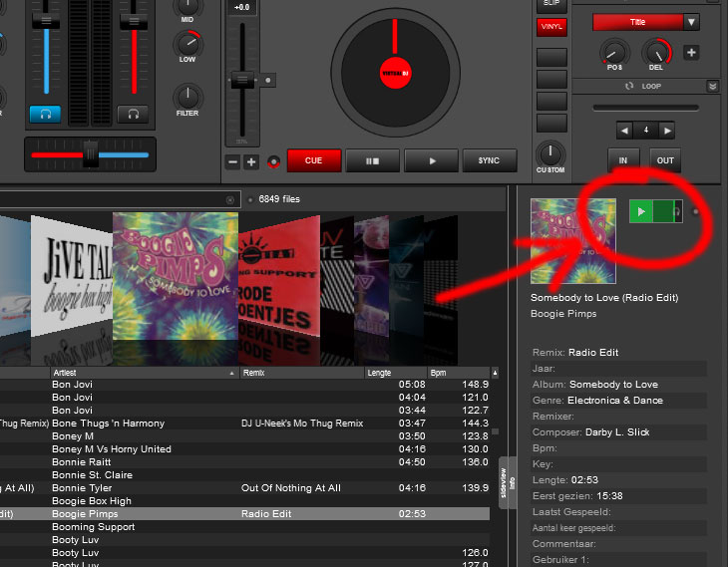Screen dimensions: 728x567
Task: Toggle the blue headphone cue button
Action: 45,115
